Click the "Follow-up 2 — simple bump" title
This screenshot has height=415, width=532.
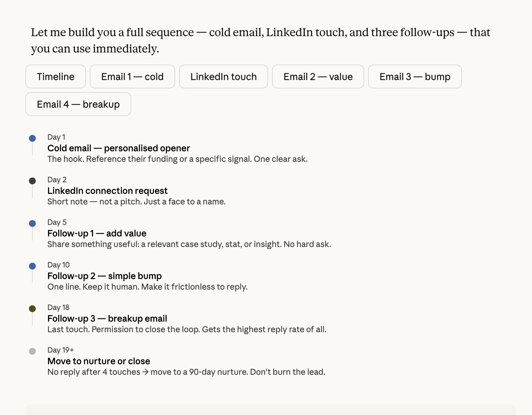[104, 276]
